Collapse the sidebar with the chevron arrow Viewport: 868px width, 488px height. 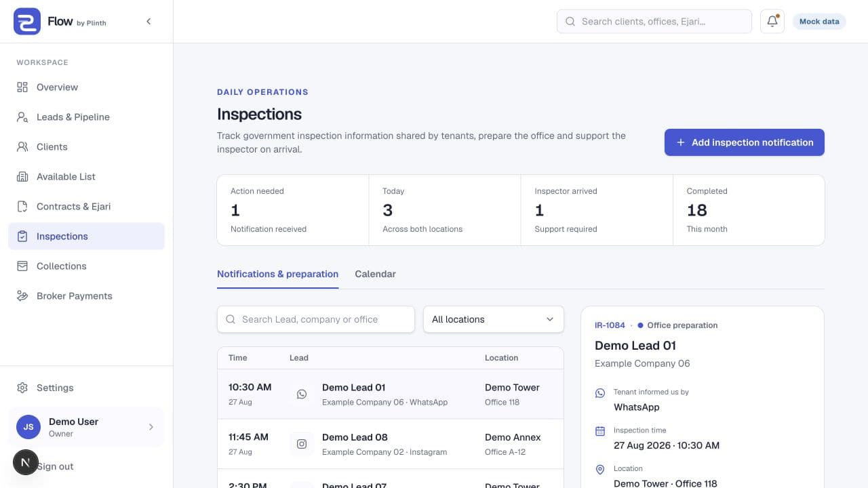click(149, 22)
